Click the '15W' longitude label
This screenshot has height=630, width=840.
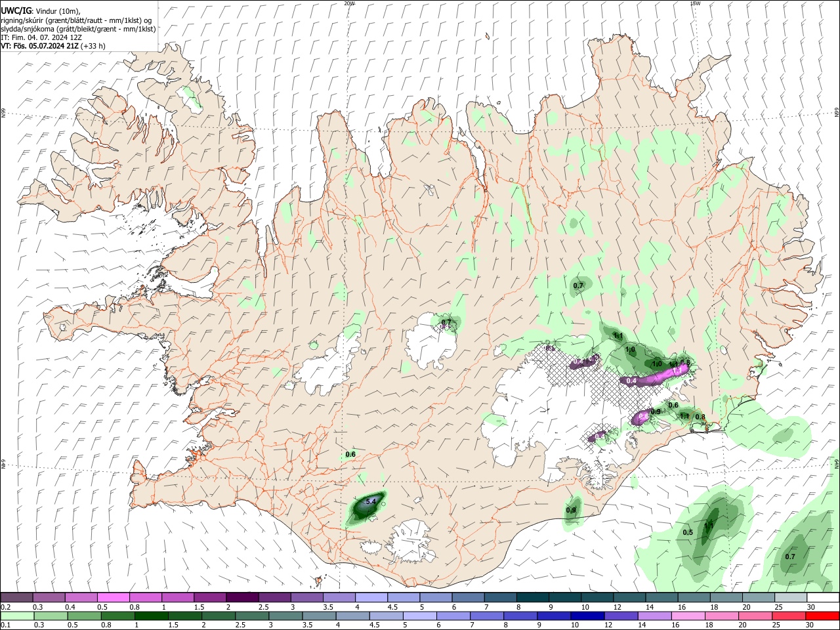(695, 3)
